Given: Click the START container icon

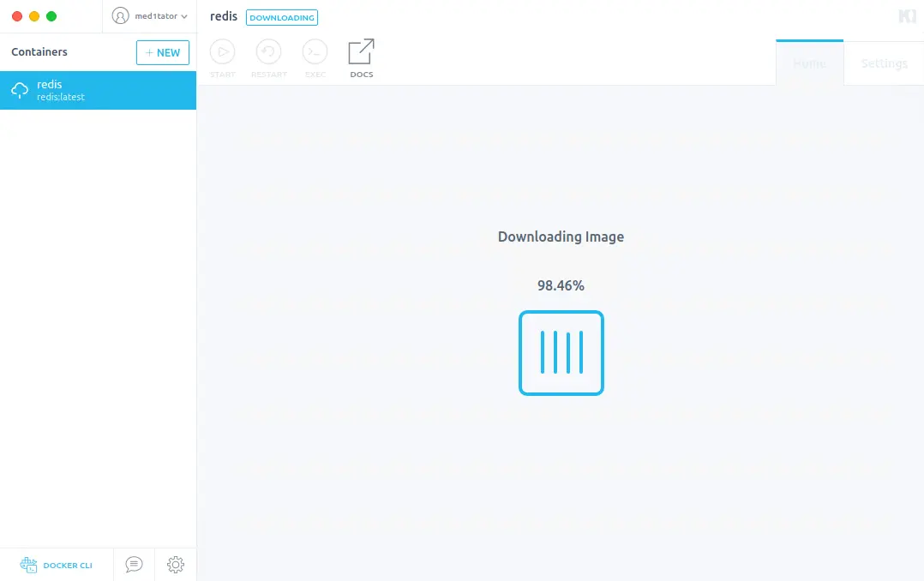Looking at the screenshot, I should [222, 52].
